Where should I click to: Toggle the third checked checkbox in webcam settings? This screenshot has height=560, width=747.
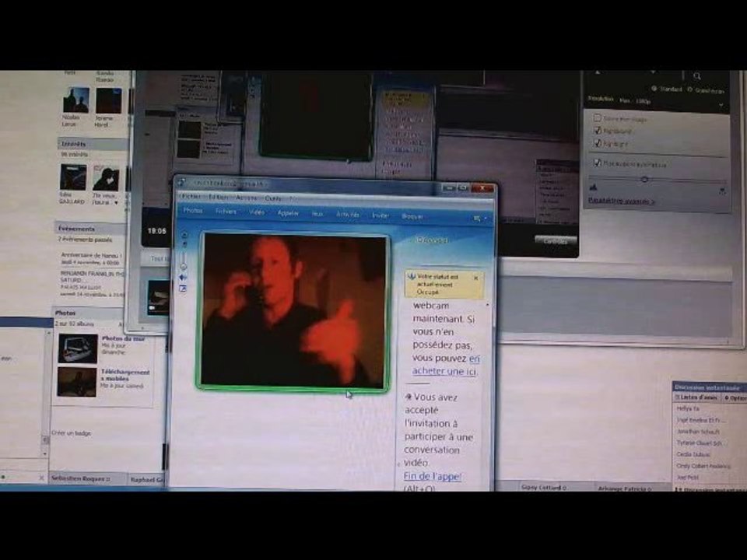[x=598, y=143]
